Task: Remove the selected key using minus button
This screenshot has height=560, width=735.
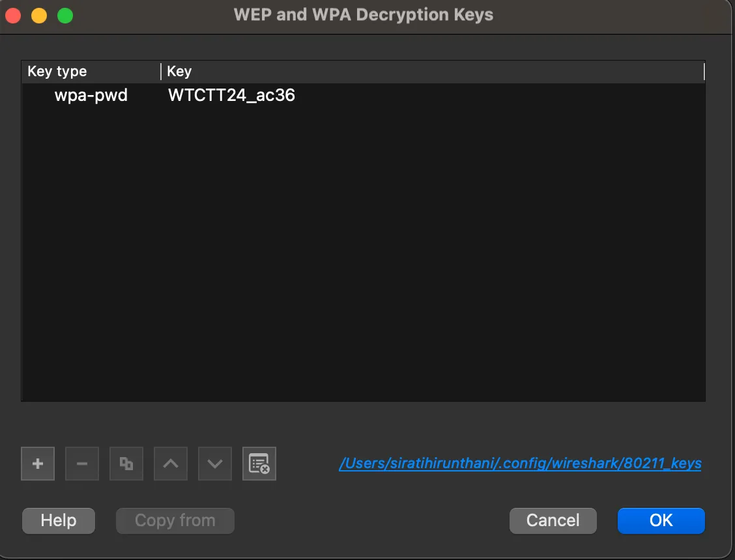Action: (x=82, y=464)
